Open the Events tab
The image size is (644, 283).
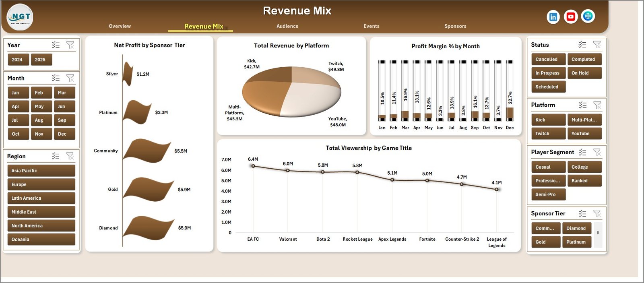372,26
